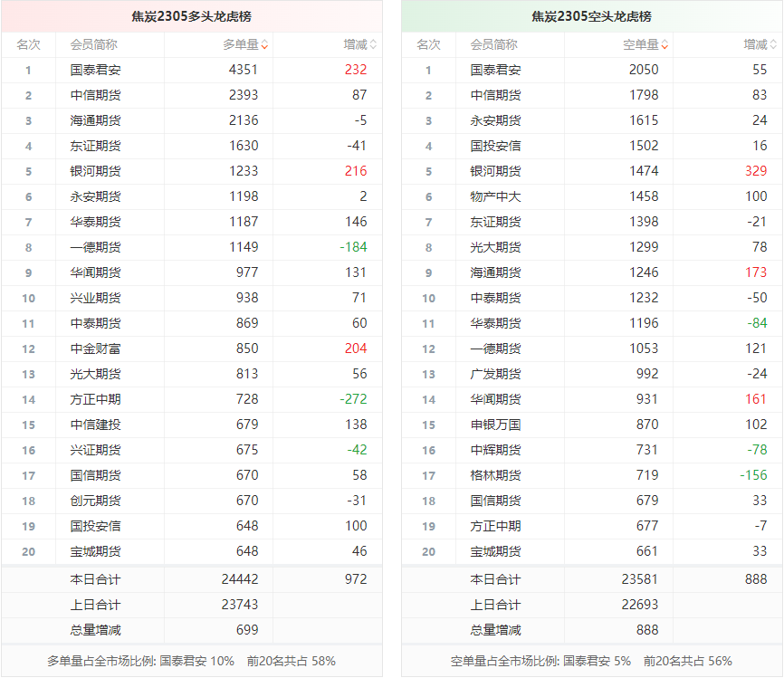Open 物产中大 member row
Screen dimensions: 784x678
(495, 196)
